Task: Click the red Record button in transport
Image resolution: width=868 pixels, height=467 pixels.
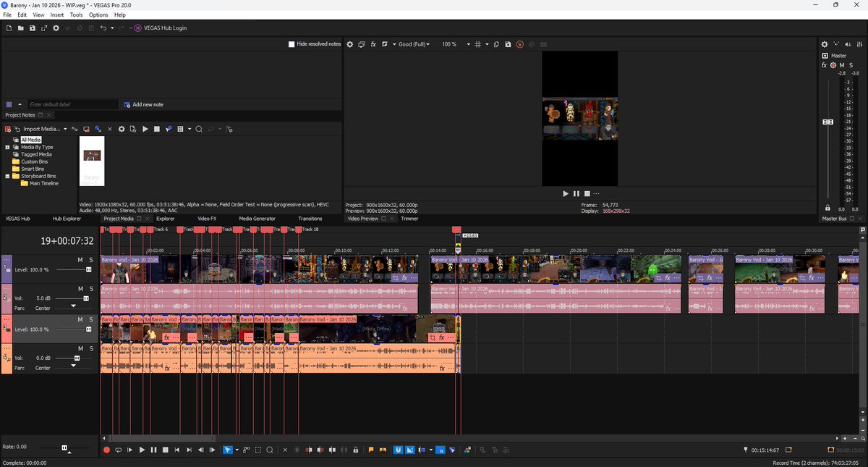Action: 106,450
